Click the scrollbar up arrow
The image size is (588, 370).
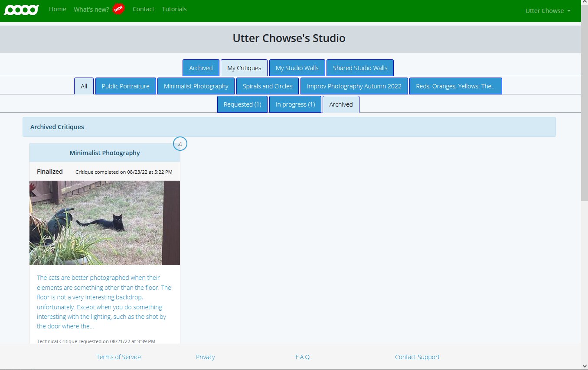coord(585,3)
